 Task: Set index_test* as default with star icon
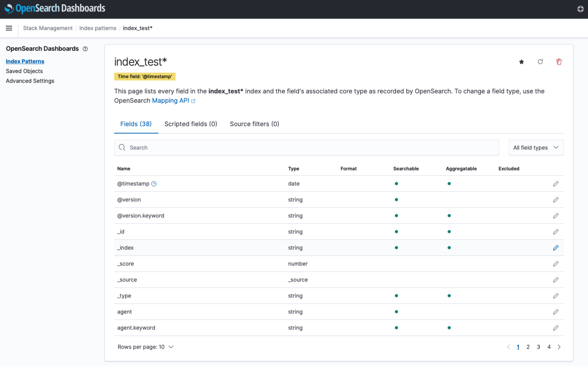coord(521,62)
